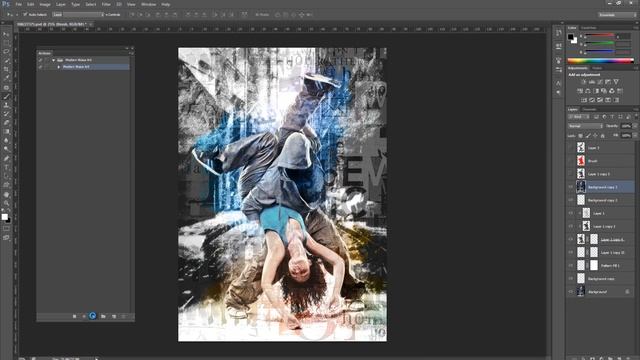Select the Eraser tool
The height and width of the screenshot is (360, 640).
(6, 123)
